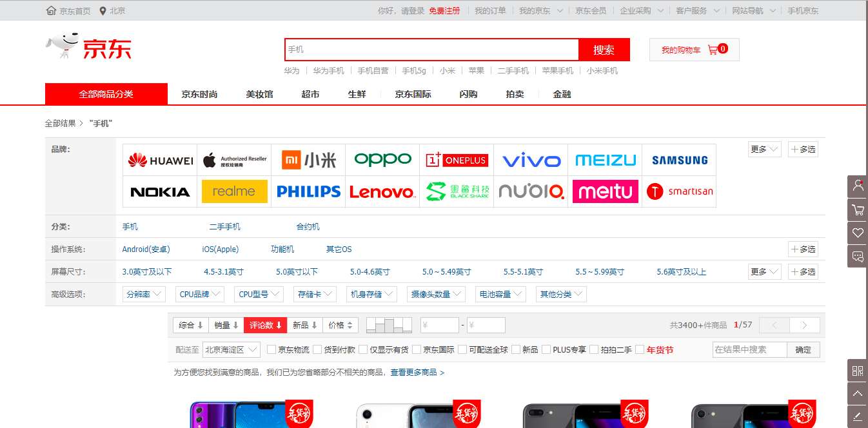This screenshot has height=428, width=868.
Task: Open the 存储卡 dropdown
Action: click(x=315, y=295)
